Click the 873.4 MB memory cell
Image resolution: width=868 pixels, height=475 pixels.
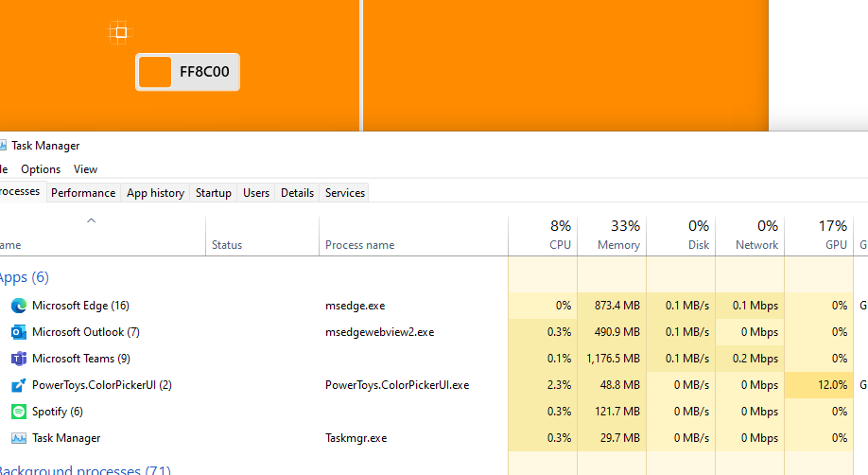pyautogui.click(x=612, y=306)
